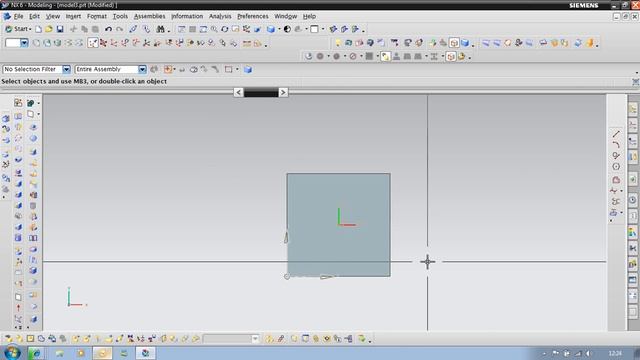Save the part with floppy disk icon
Screen dimensions: 640x360
pyautogui.click(x=60, y=29)
